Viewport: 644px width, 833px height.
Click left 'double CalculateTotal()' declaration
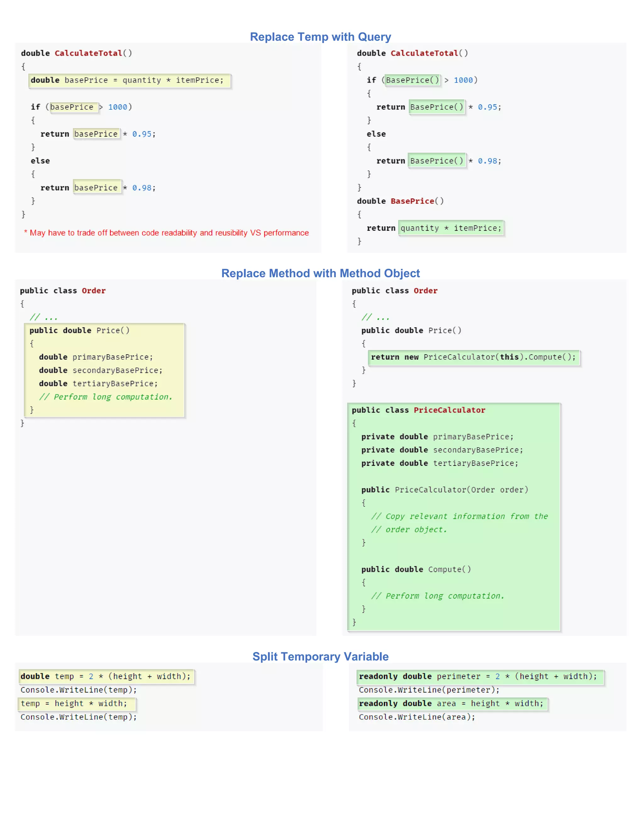77,53
